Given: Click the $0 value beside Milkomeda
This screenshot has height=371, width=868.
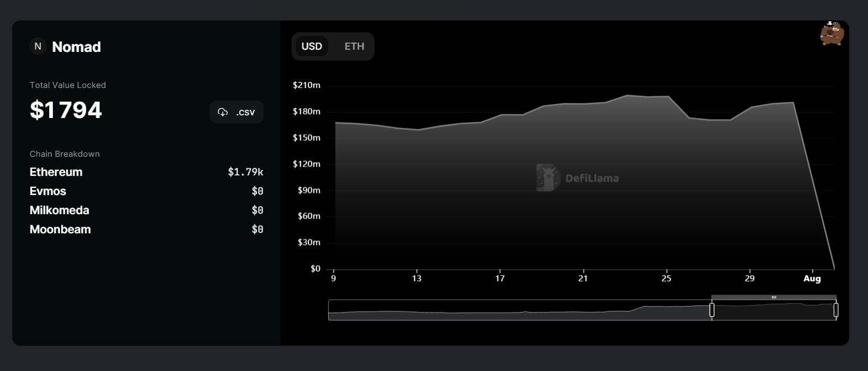Looking at the screenshot, I should 258,210.
